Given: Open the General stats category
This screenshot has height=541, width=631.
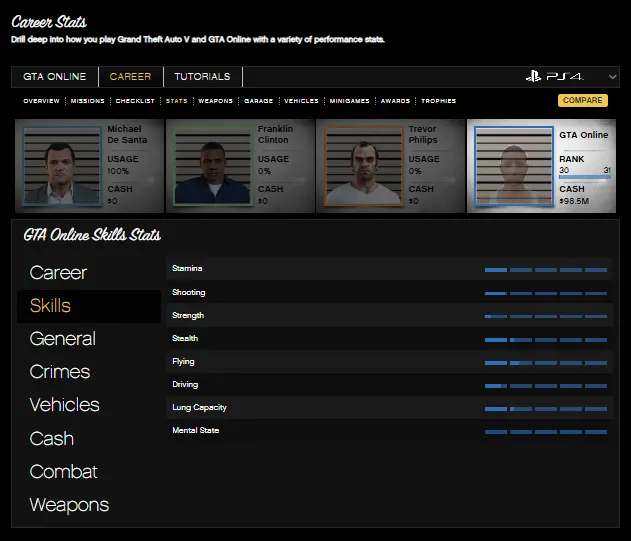Looking at the screenshot, I should (62, 339).
